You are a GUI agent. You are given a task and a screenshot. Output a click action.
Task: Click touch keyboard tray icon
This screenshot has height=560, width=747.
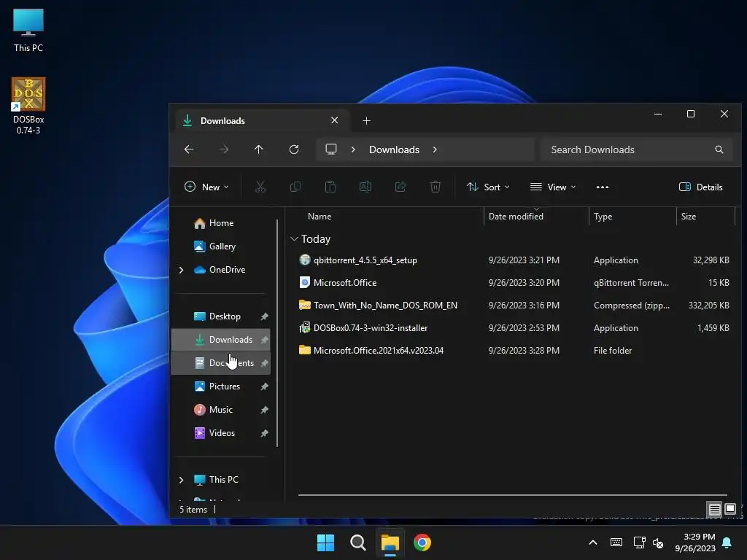(616, 542)
